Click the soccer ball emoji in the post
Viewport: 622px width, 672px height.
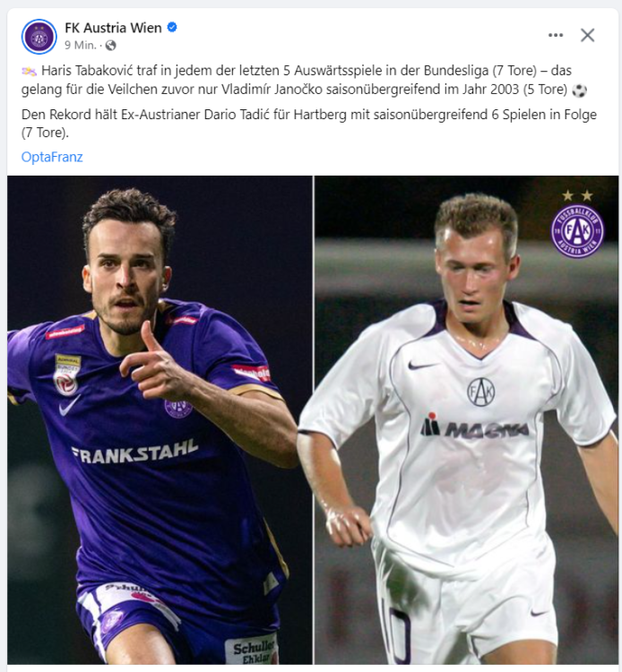click(580, 90)
